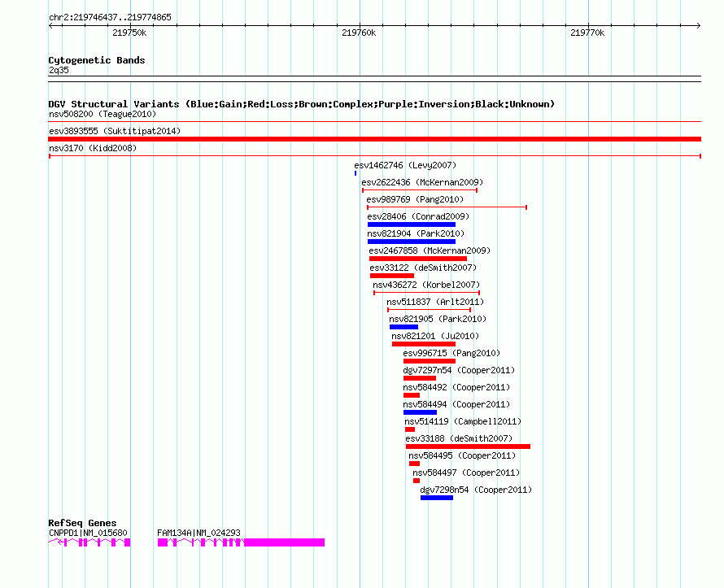Click the 219770k ruler position label

coord(587,33)
